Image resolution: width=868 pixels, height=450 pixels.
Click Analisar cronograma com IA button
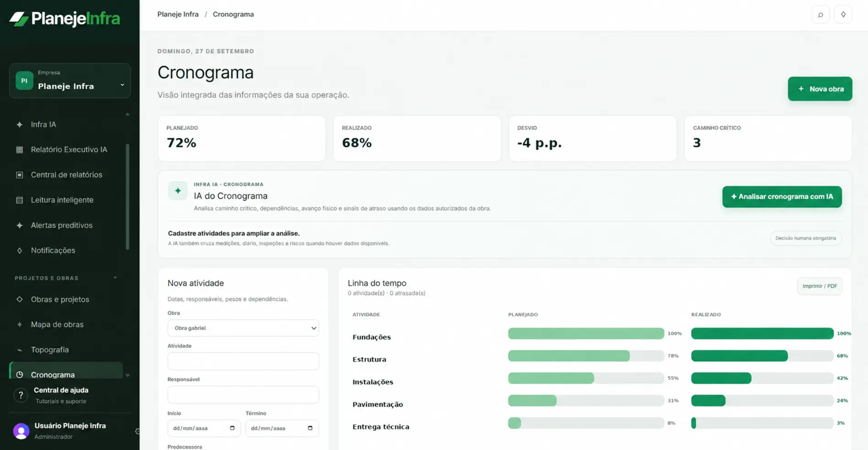pos(782,197)
